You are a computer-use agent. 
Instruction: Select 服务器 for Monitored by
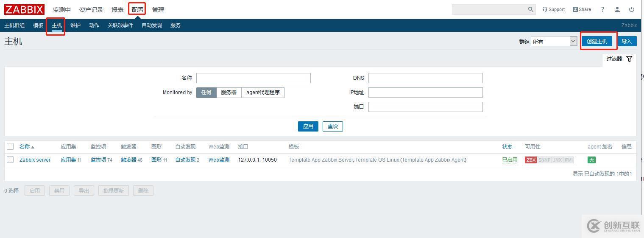coord(229,92)
